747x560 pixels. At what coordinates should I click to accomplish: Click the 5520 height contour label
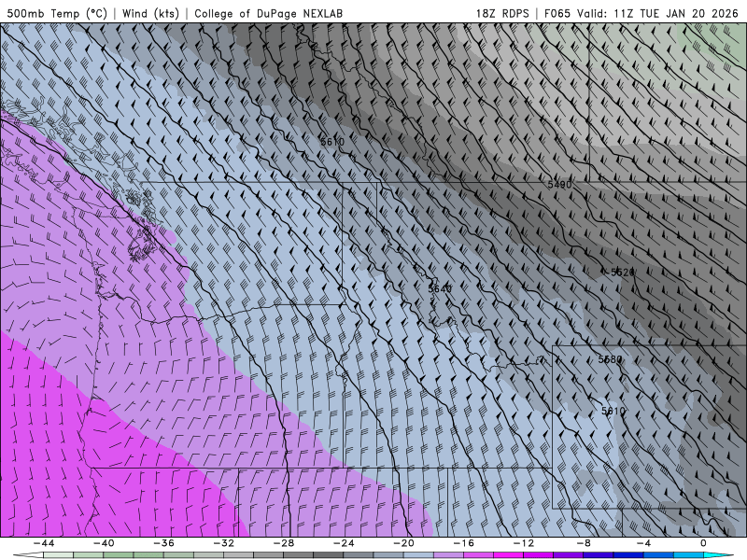point(622,273)
